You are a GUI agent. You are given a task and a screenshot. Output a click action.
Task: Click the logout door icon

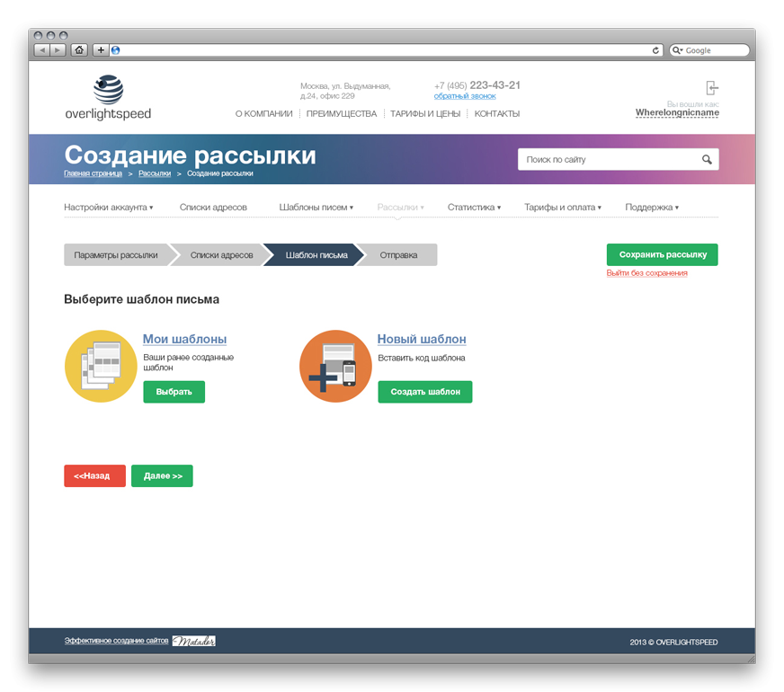click(712, 88)
